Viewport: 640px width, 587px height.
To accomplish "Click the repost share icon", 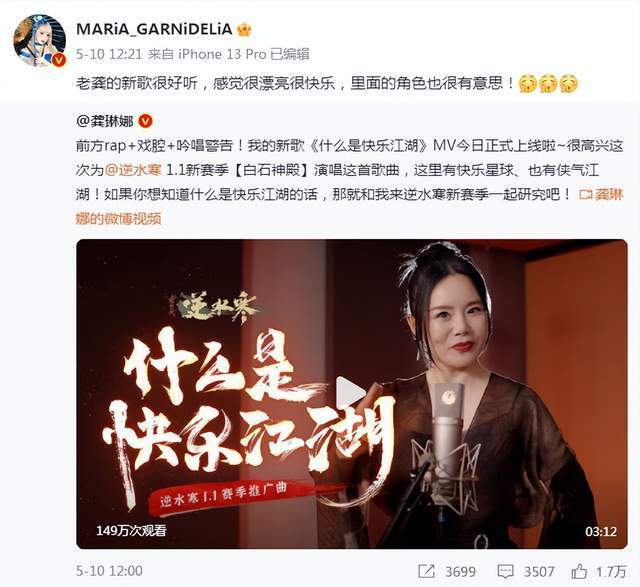I will pos(426,571).
